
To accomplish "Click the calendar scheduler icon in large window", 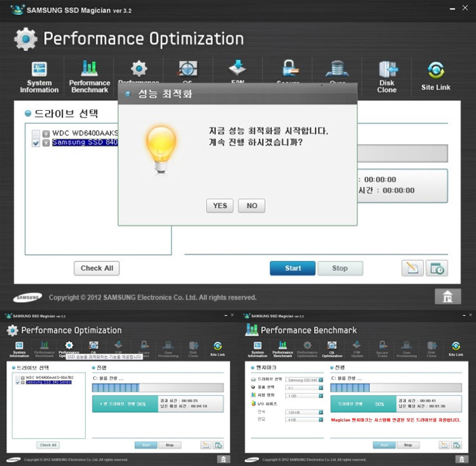I will [x=437, y=268].
